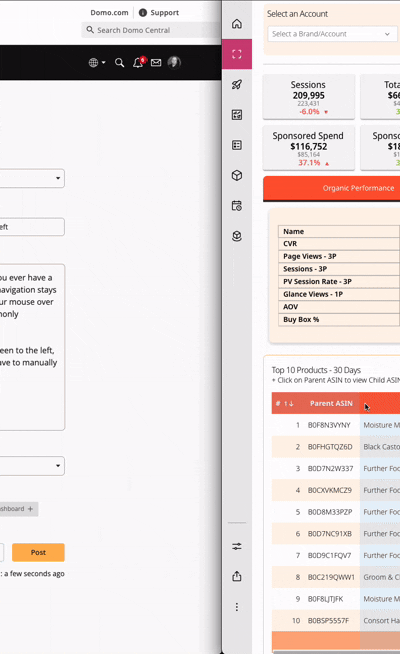Open the mail messages icon
This screenshot has width=400, height=654.
pos(156,63)
